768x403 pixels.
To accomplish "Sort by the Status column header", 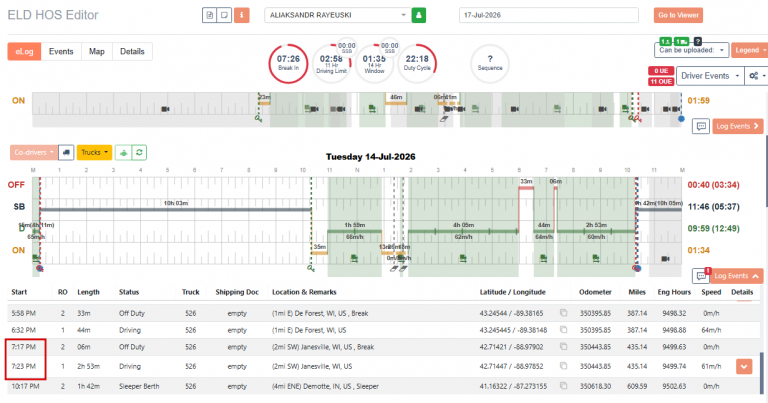I will click(x=129, y=292).
